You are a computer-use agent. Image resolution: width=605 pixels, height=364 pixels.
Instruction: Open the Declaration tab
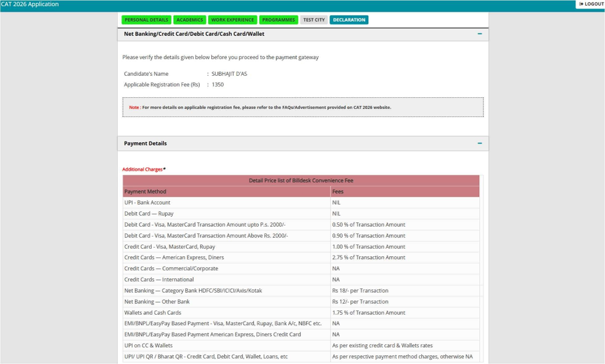click(349, 20)
